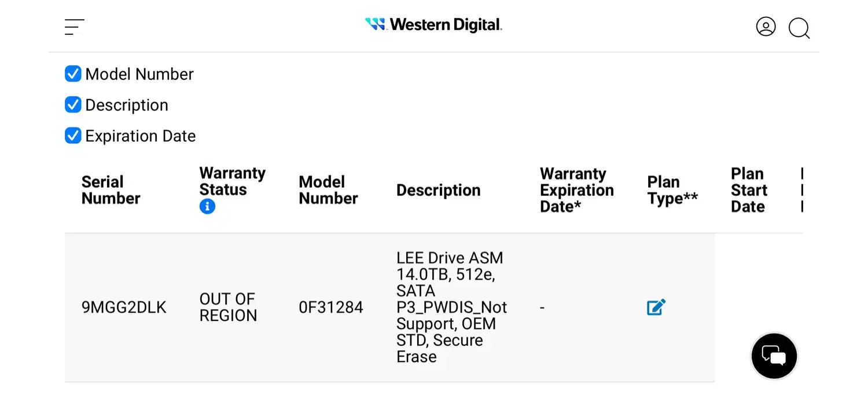Click the Western Digital logo
The image size is (868, 402).
tap(433, 25)
